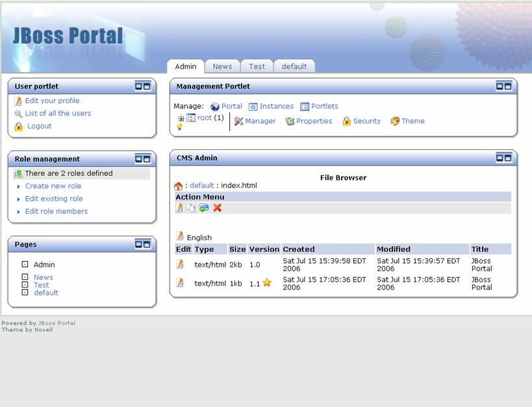The width and height of the screenshot is (532, 407).
Task: Minimize the Pages portlet
Action: 138,244
